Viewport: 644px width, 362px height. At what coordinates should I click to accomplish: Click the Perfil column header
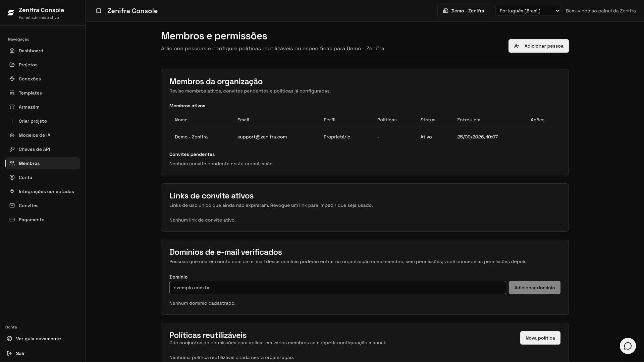[x=329, y=120]
